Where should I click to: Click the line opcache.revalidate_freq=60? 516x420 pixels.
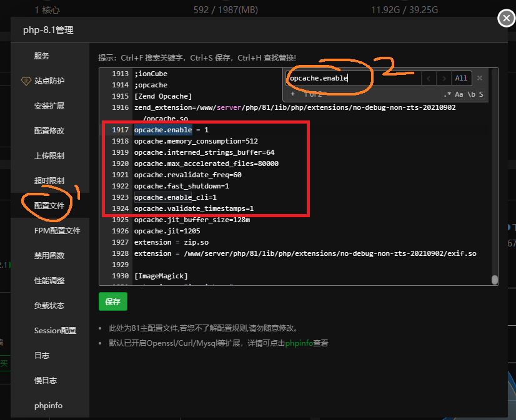[188, 175]
